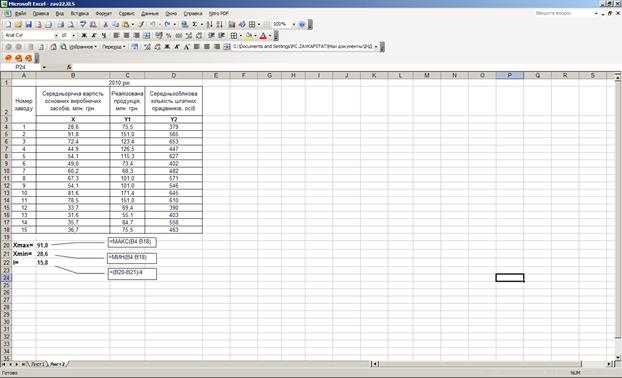Switch to the Лист1 sheet tab
Screen dimensions: 622x378
pyautogui.click(x=37, y=364)
